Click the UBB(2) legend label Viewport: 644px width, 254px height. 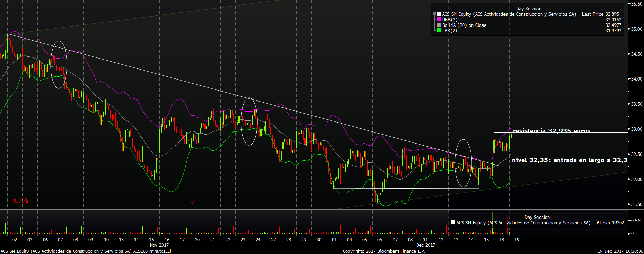point(449,20)
